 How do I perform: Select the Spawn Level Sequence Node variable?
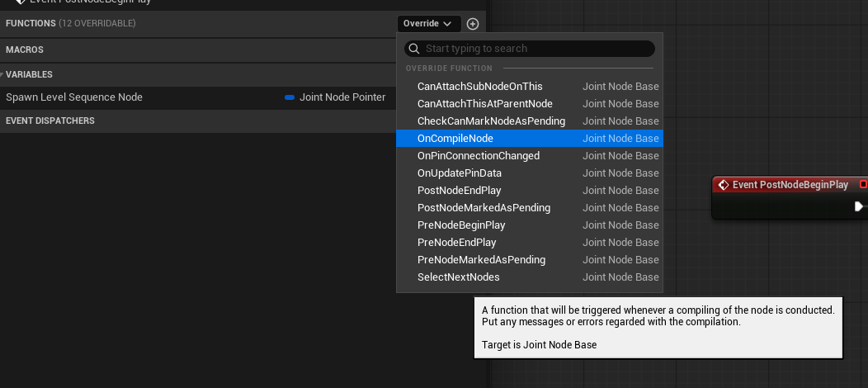click(74, 97)
